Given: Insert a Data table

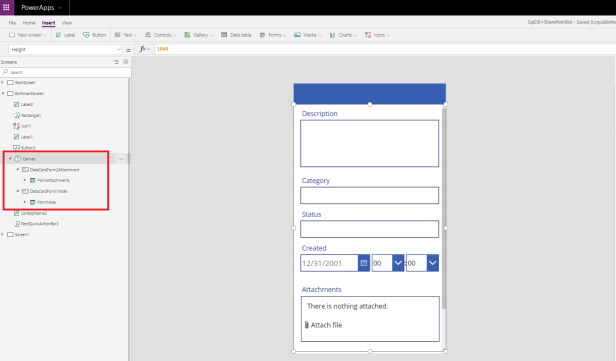Looking at the screenshot, I should click(x=236, y=35).
